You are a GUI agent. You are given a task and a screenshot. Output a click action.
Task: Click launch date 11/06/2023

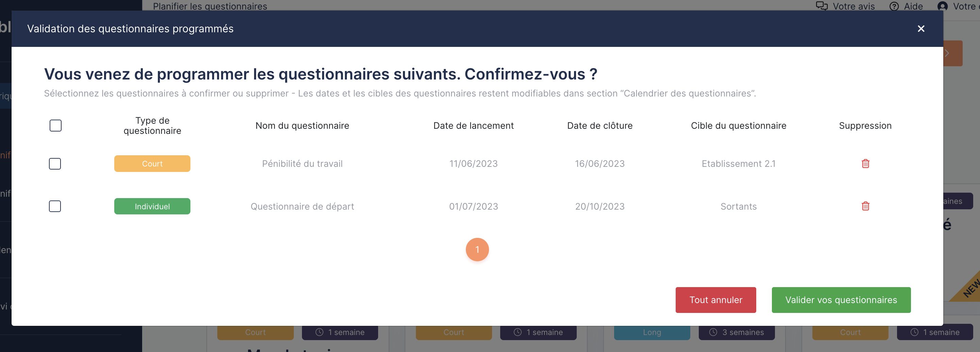tap(473, 164)
